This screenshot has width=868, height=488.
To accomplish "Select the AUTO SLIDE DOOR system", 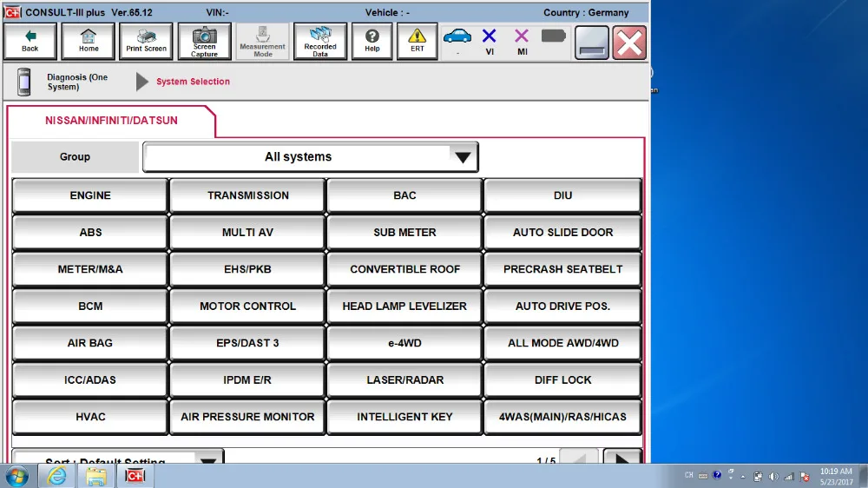I will tap(562, 233).
